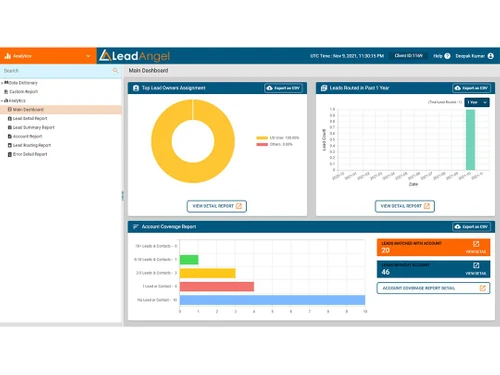The image size is (500, 375).
Task: Select Main Dashboard in sidebar
Action: tap(61, 109)
